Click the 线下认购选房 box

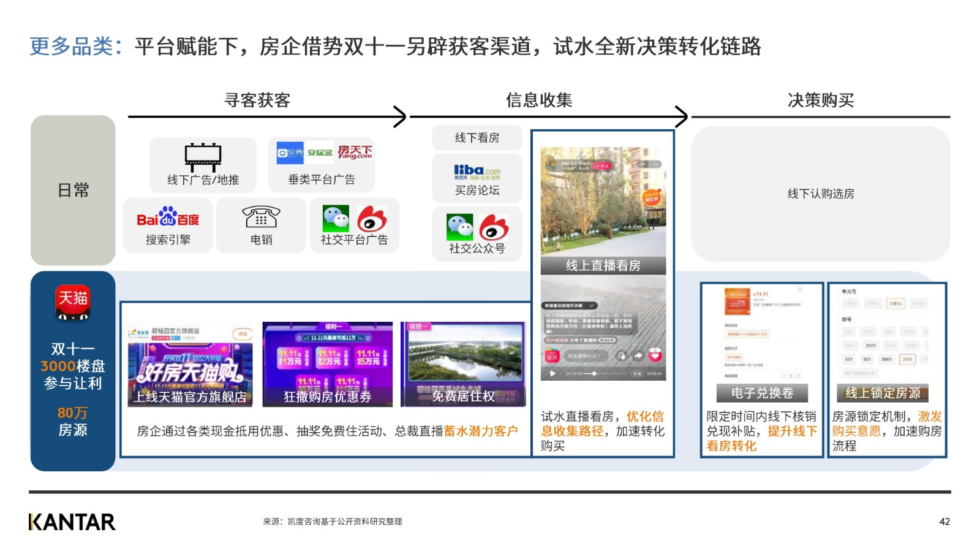pyautogui.click(x=821, y=194)
